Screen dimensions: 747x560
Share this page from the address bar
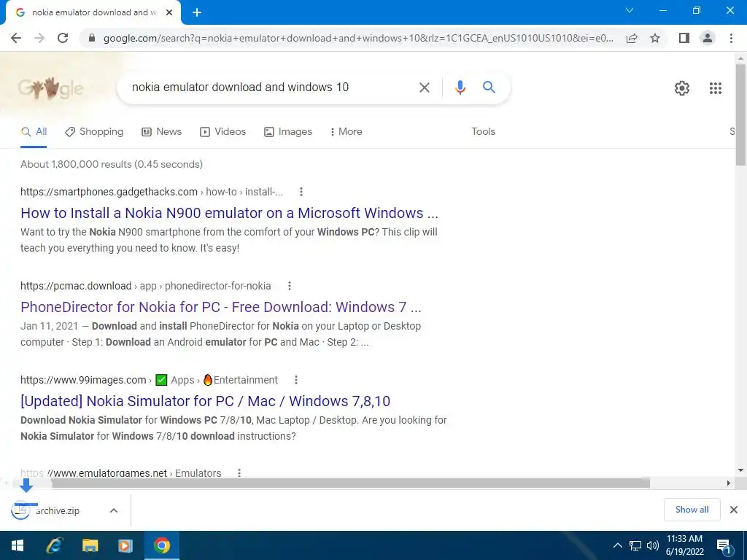point(632,38)
